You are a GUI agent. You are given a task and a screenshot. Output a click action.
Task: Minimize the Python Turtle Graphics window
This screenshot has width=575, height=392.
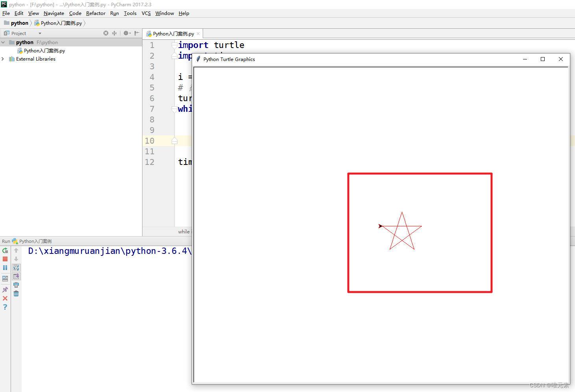(525, 59)
